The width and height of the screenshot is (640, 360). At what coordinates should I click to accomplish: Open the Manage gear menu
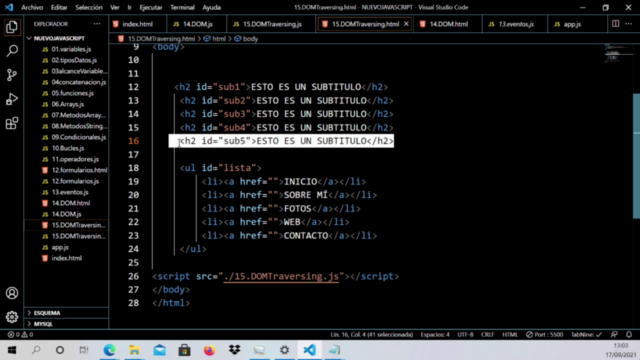pos(12,317)
